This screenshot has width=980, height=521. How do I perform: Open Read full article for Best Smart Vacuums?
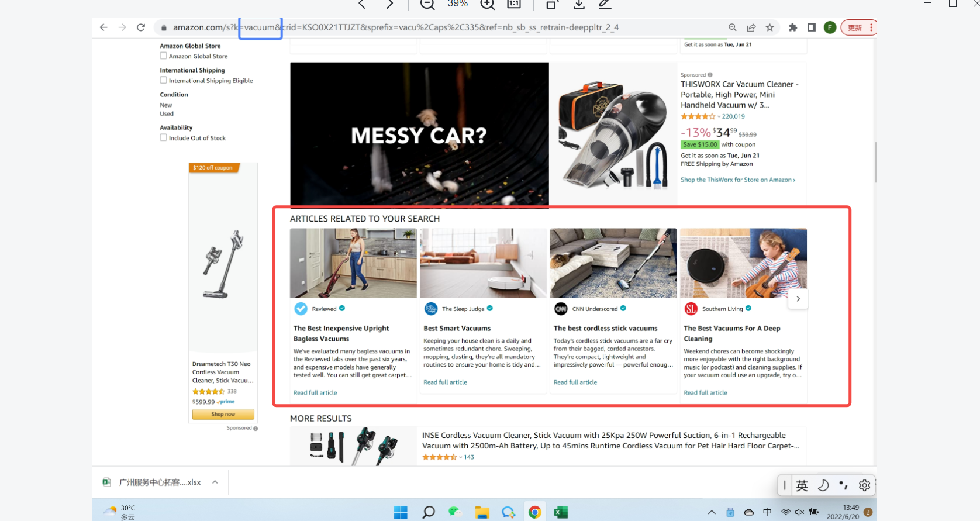(445, 382)
